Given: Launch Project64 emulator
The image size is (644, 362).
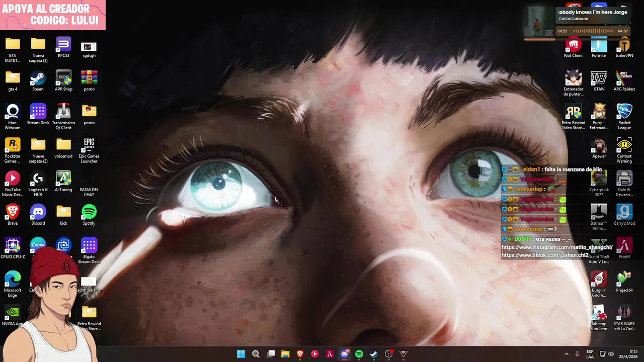Looking at the screenshot, I should click(624, 283).
